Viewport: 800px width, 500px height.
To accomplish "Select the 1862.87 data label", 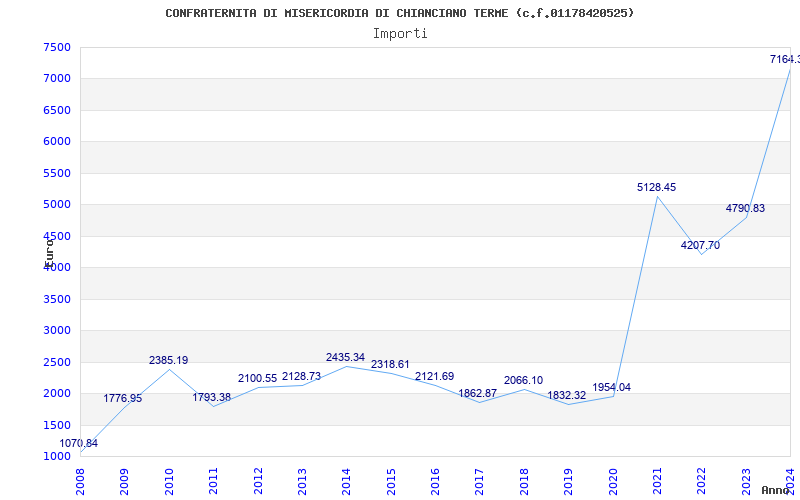I will point(478,393).
